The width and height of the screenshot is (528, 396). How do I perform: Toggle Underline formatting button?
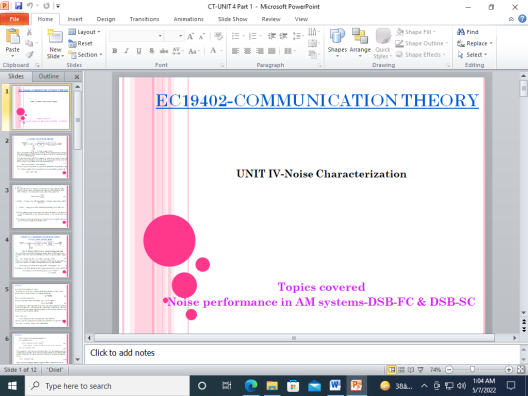(x=139, y=51)
